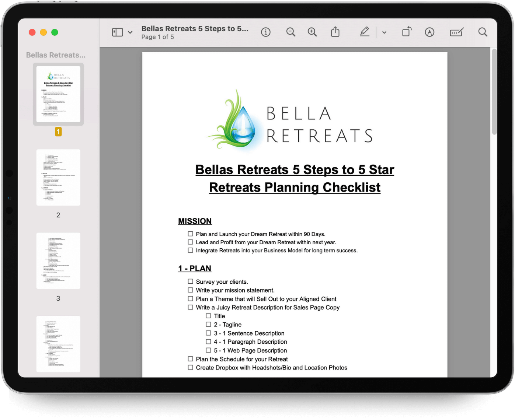515x420 pixels.
Task: Tick 'Write a Juicy Retreat Description' checkbox
Action: coord(191,307)
